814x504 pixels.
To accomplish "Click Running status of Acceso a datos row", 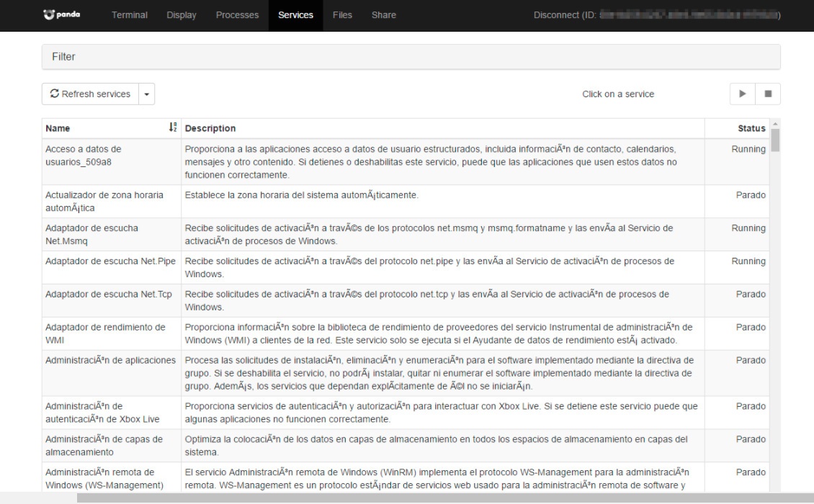I will click(x=748, y=149).
